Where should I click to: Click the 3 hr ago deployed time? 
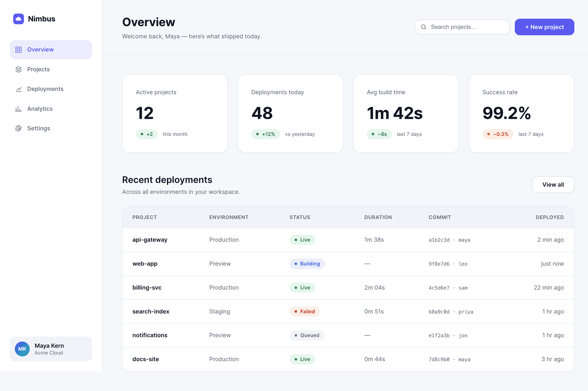click(552, 359)
